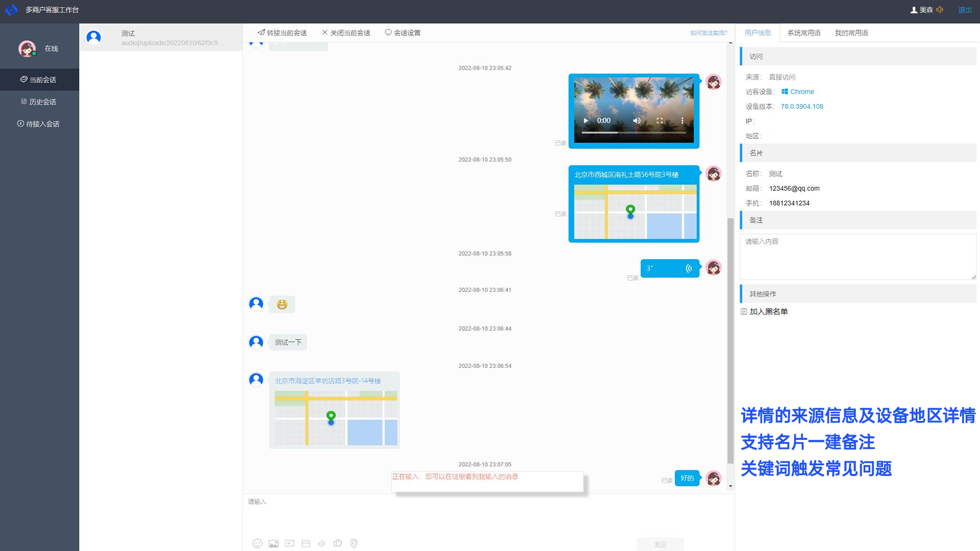The height and width of the screenshot is (551, 980).
Task: Click the 多商户客服工作台 title
Action: (x=52, y=10)
